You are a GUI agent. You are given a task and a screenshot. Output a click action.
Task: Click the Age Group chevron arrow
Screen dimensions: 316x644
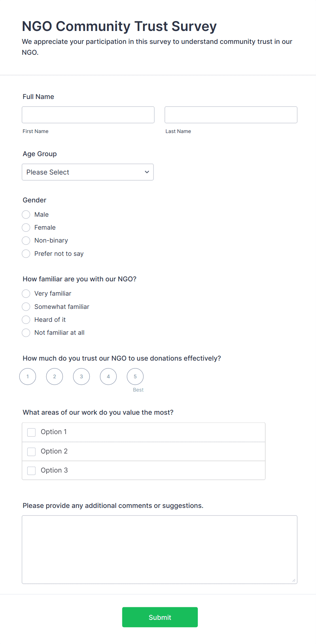click(147, 172)
